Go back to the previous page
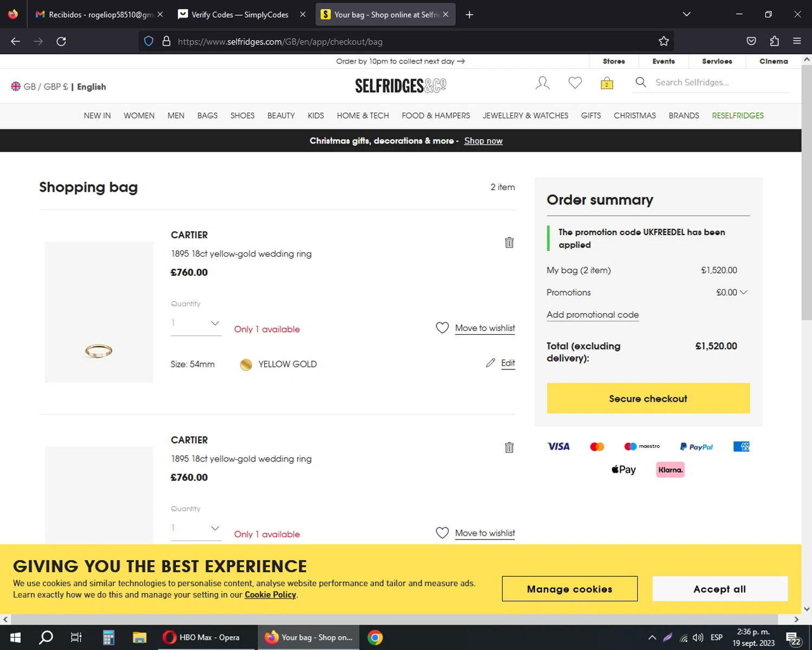 click(x=16, y=41)
